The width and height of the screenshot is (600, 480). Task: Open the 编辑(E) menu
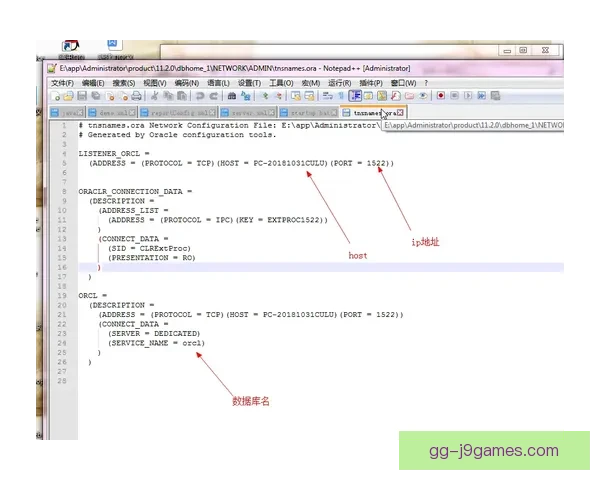click(x=93, y=83)
